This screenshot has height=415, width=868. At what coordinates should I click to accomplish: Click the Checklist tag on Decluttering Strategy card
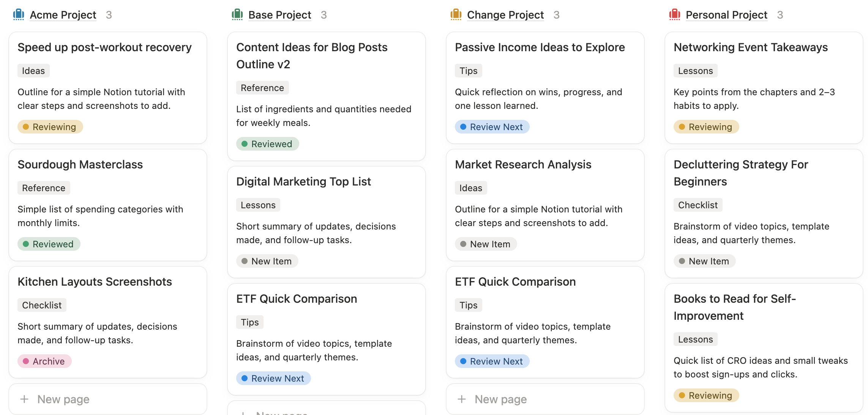coord(698,205)
